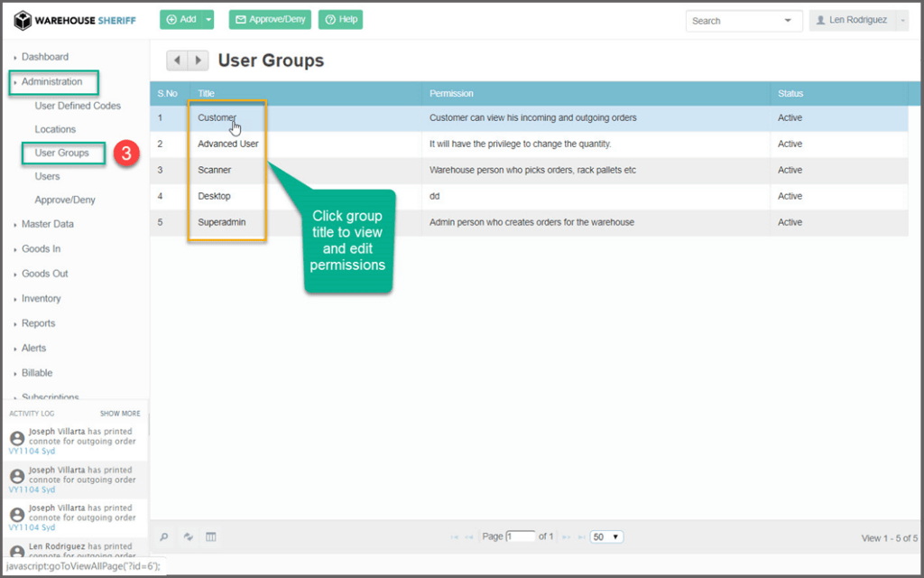This screenshot has width=924, height=578.
Task: Click the Warehouse Sheriff logo
Action: (75, 20)
